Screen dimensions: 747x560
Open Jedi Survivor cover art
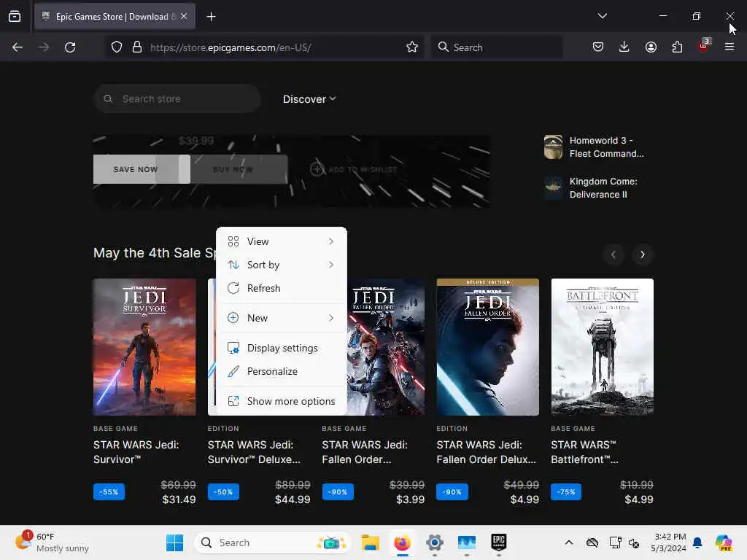pos(144,347)
